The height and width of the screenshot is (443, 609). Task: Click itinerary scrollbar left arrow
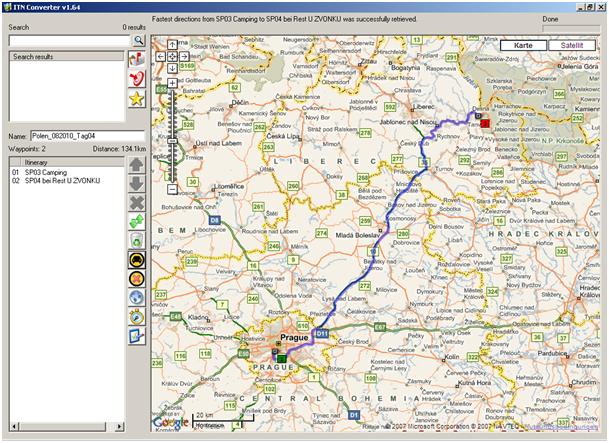click(x=14, y=426)
